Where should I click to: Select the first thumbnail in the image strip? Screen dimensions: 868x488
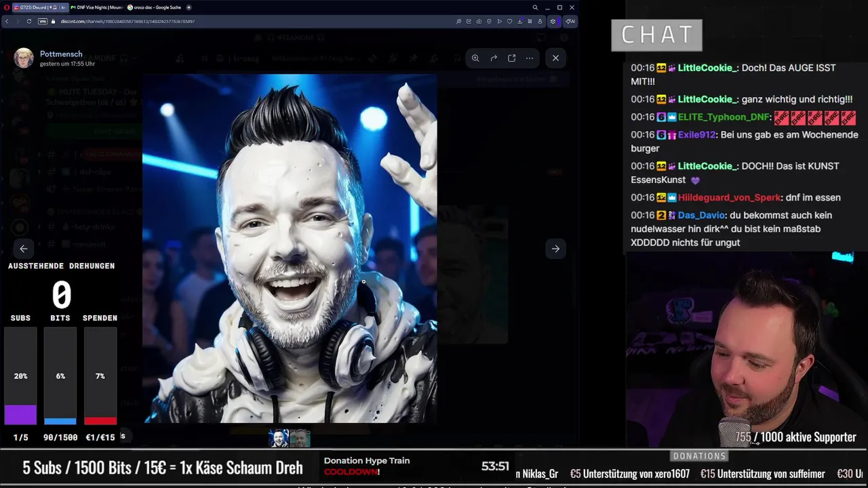tap(279, 439)
